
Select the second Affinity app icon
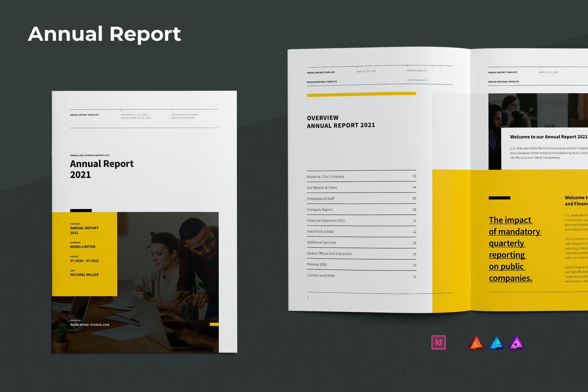tap(496, 342)
